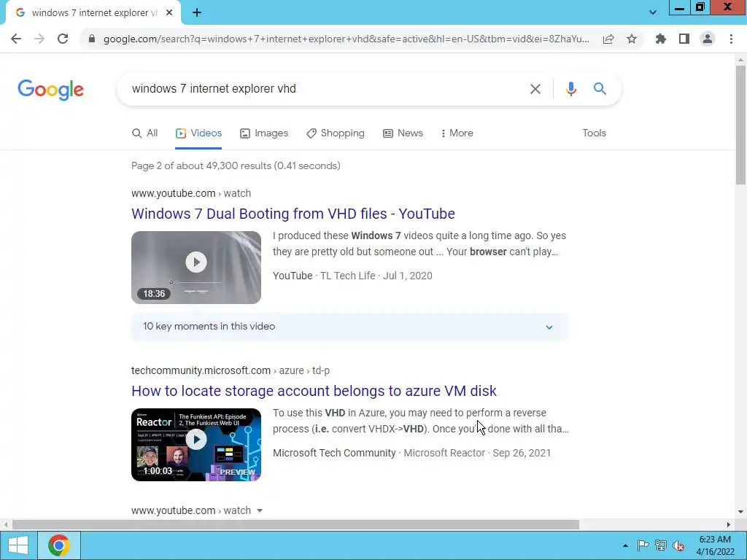Open 'How to locate storage account' link
The height and width of the screenshot is (560, 747).
point(314,391)
